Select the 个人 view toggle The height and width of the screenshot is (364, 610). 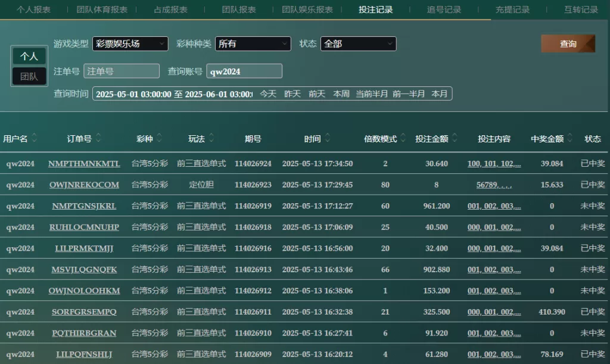point(29,56)
